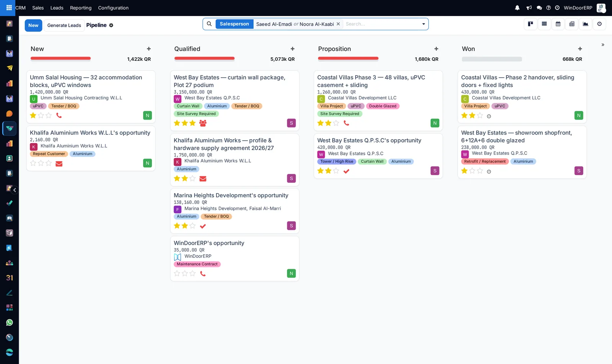
Task: Focus the Search input field
Action: coord(381,24)
